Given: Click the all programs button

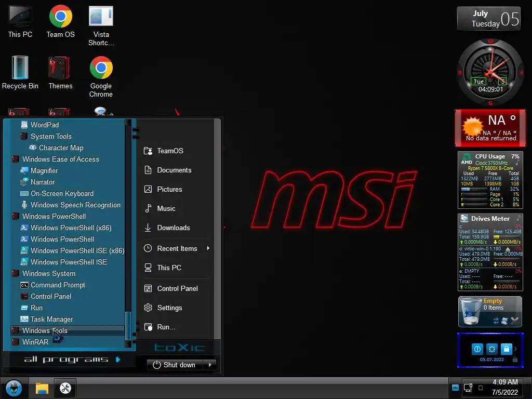Looking at the screenshot, I should click(x=72, y=360).
